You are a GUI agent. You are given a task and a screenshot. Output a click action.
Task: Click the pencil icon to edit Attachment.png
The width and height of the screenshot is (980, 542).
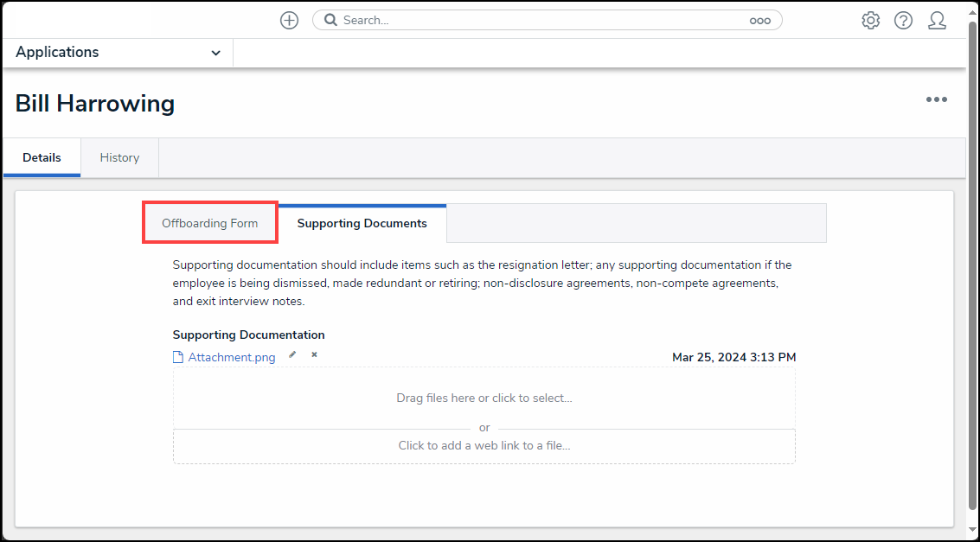(x=291, y=354)
